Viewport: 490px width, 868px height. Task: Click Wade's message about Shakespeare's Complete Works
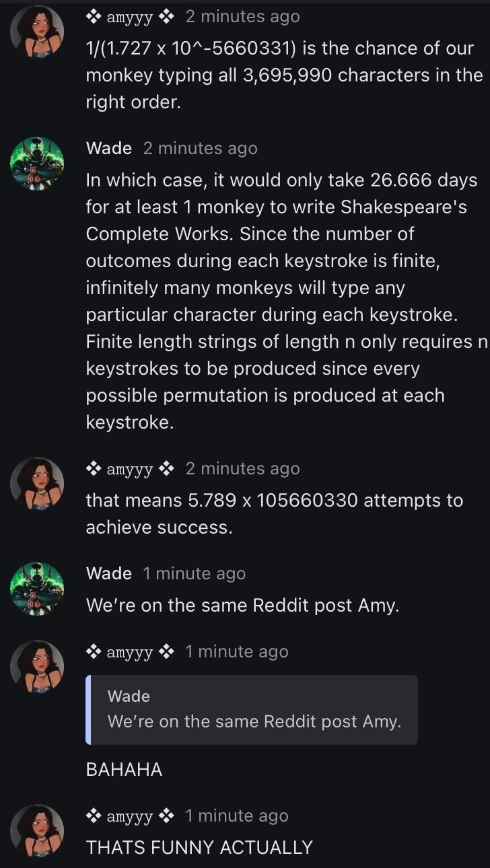pos(283,301)
